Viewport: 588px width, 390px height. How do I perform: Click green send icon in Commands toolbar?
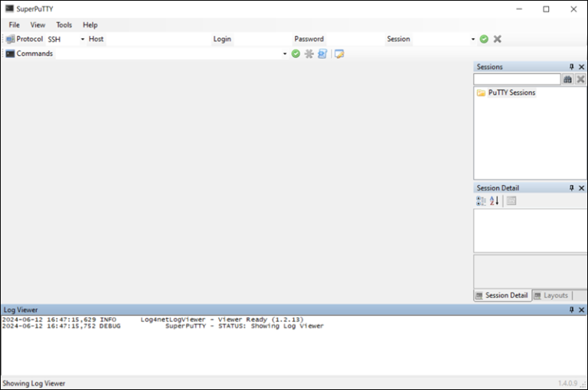(296, 54)
